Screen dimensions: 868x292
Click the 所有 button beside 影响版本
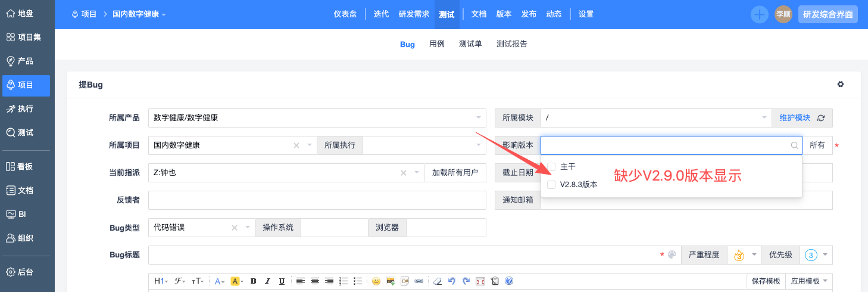(x=817, y=145)
